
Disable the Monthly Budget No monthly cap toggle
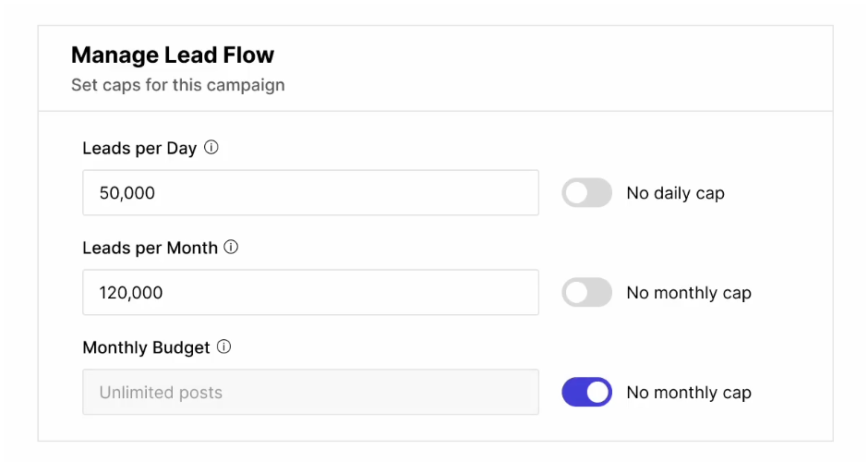(586, 393)
